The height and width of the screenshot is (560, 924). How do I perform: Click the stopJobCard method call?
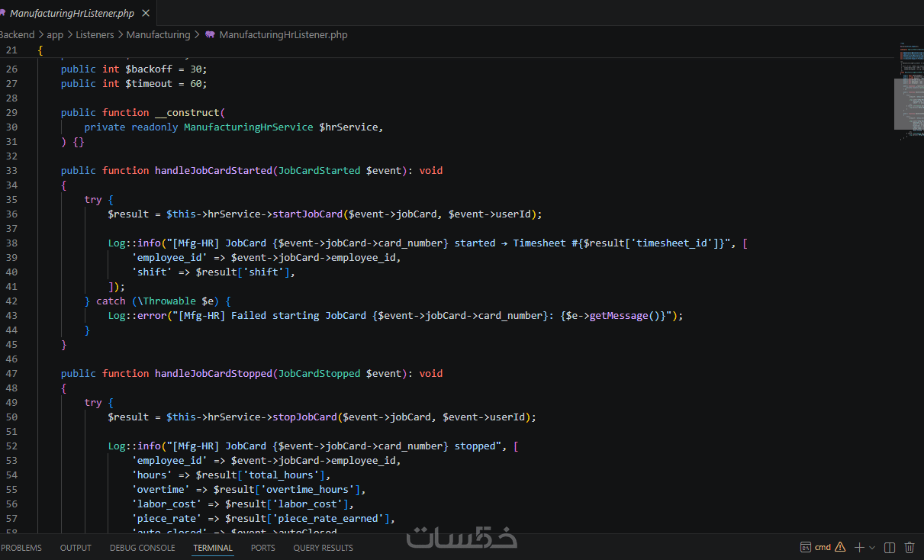point(304,417)
